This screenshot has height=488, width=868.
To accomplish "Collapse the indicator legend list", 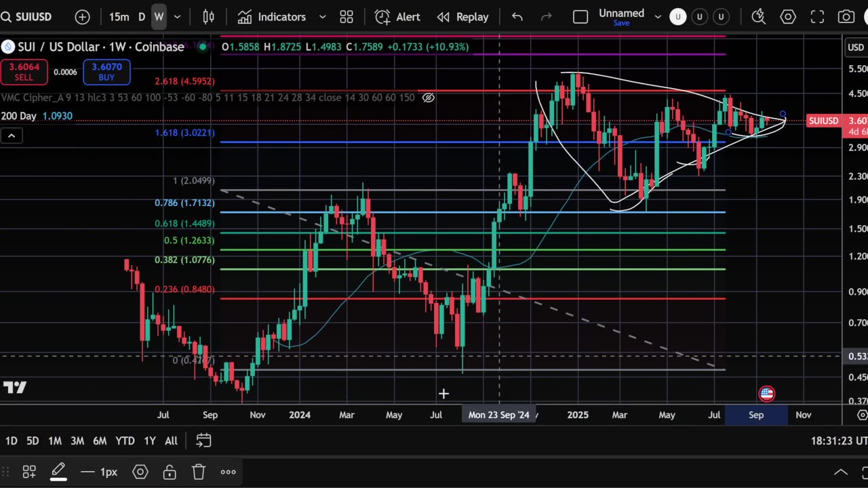I will click(x=12, y=136).
